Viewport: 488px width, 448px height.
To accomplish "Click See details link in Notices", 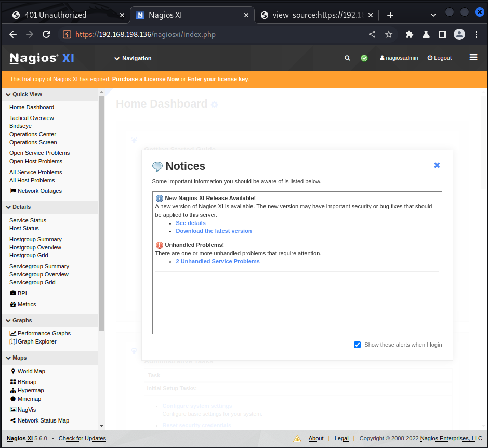I will 190,223.
